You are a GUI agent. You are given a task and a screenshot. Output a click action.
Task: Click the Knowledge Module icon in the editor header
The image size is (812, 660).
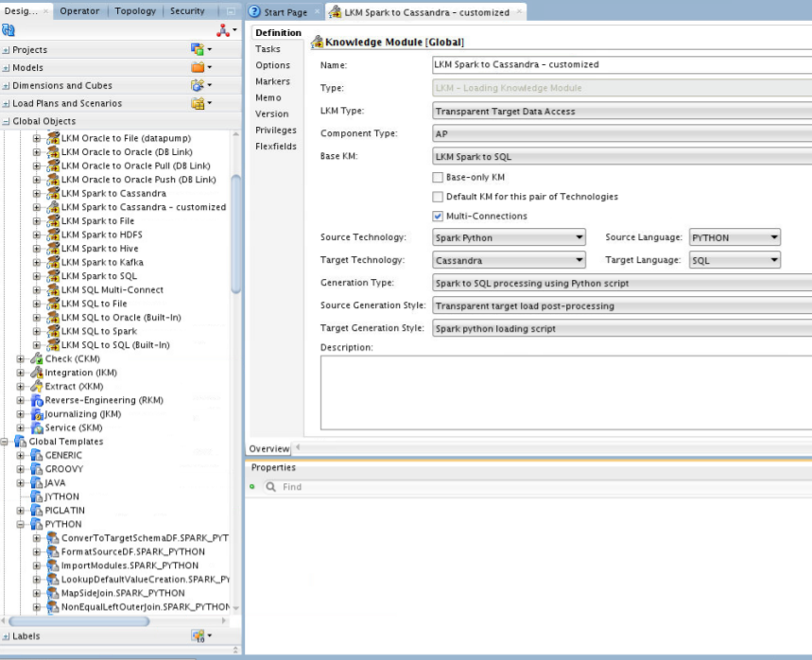click(317, 42)
